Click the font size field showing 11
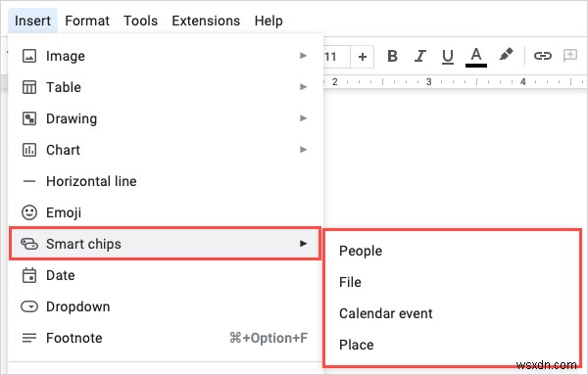Viewport: 588px width, 375px height. pos(337,57)
